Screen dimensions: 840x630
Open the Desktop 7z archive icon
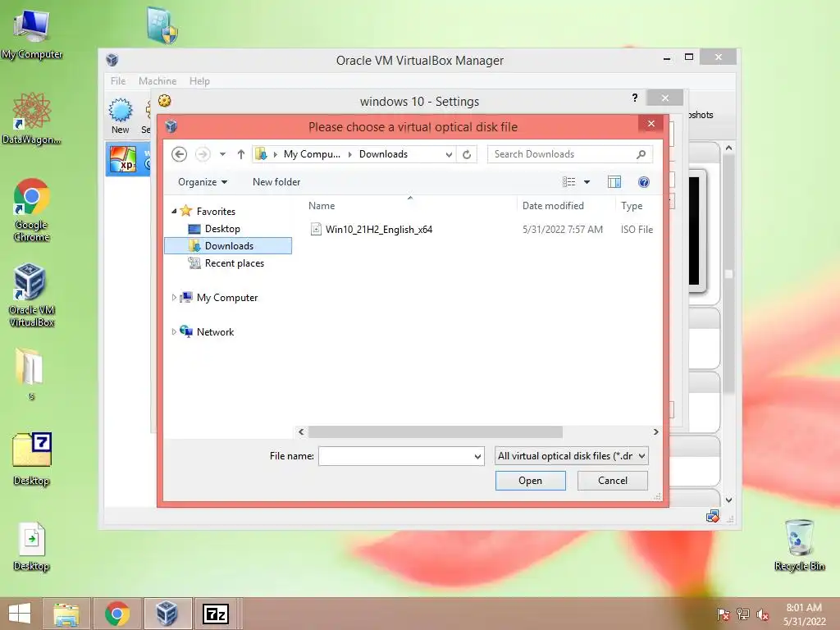(x=31, y=459)
